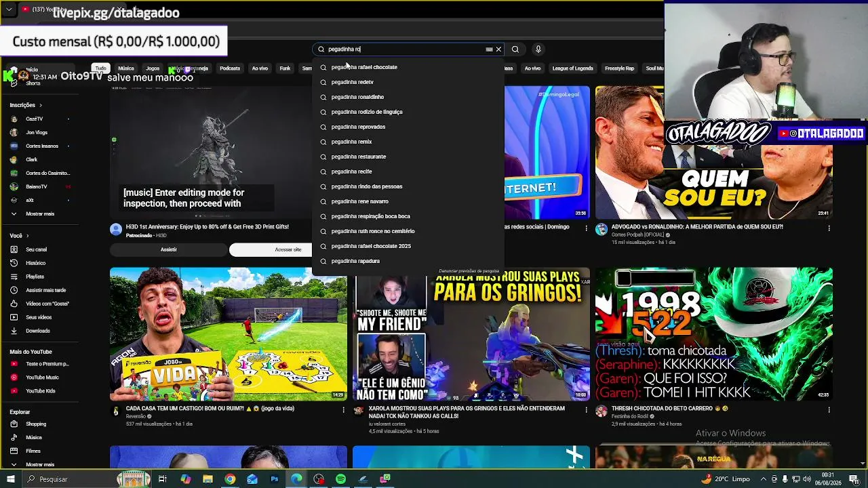Clear the search box with the X
Image resolution: width=868 pixels, height=488 pixels.
tap(498, 49)
